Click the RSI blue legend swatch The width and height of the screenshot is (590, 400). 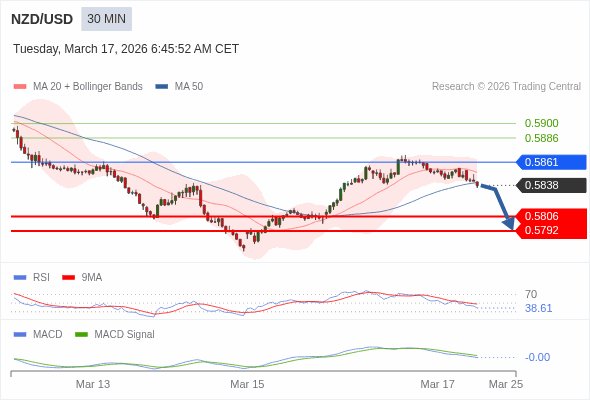tap(20, 278)
